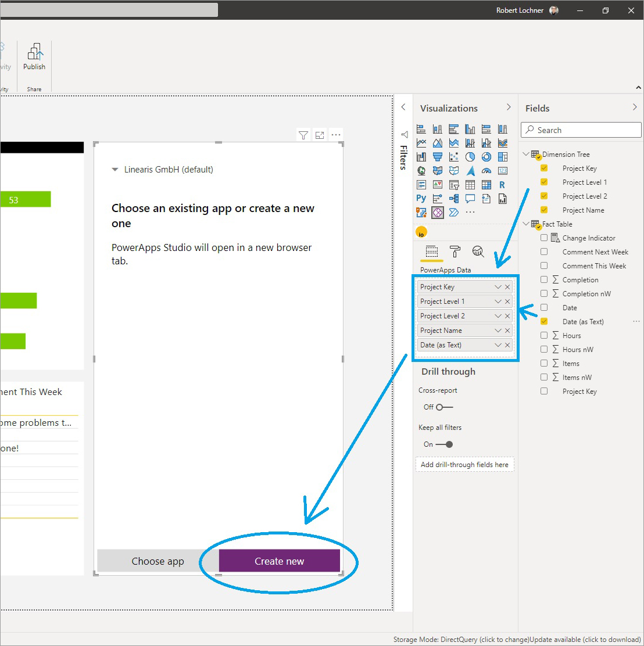644x646 pixels.
Task: Check the Completion field checkbox
Action: (544, 279)
